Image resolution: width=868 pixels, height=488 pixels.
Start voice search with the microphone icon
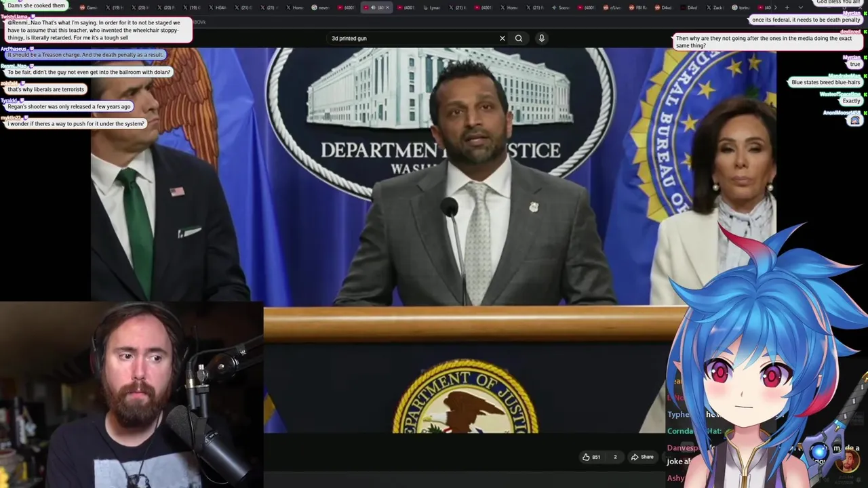[x=541, y=38]
